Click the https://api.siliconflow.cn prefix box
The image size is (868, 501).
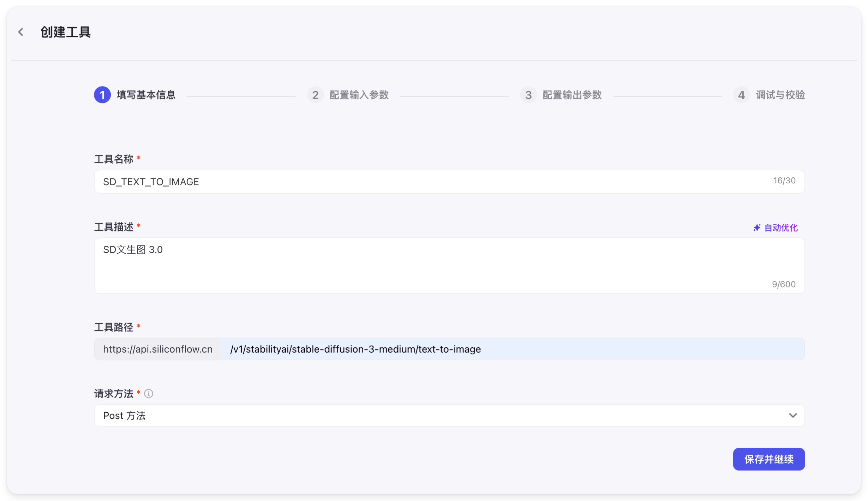(x=158, y=349)
